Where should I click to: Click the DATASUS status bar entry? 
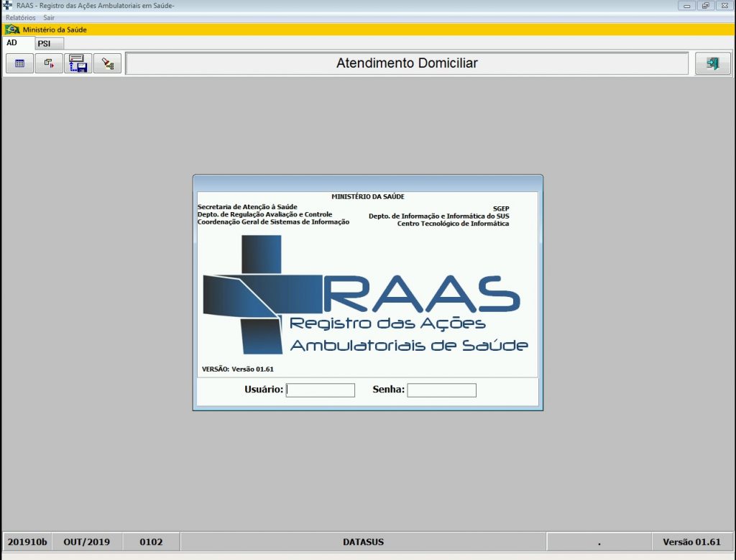[363, 542]
